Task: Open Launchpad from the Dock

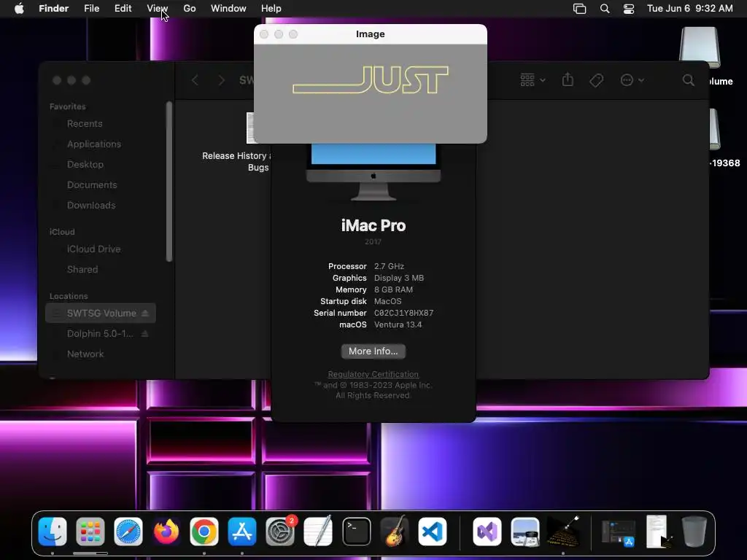Action: pos(90,532)
